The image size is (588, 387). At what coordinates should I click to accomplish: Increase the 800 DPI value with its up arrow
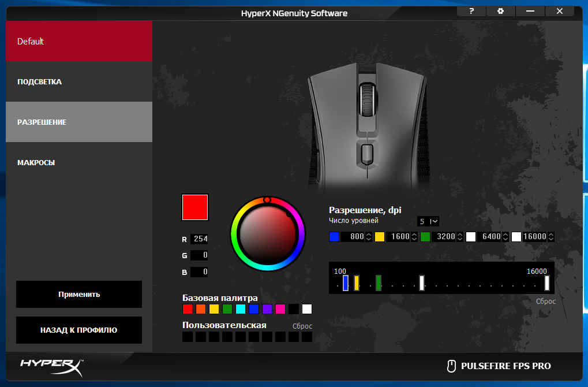pos(368,233)
